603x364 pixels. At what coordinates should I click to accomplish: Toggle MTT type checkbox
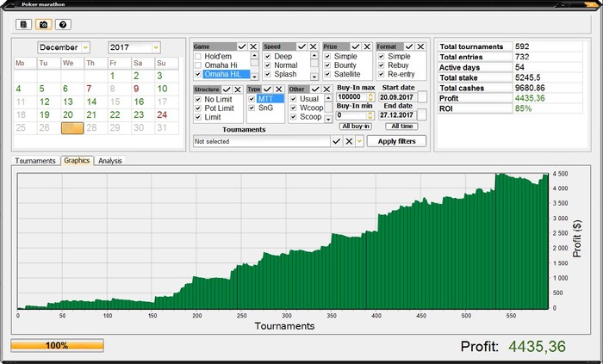(x=252, y=99)
